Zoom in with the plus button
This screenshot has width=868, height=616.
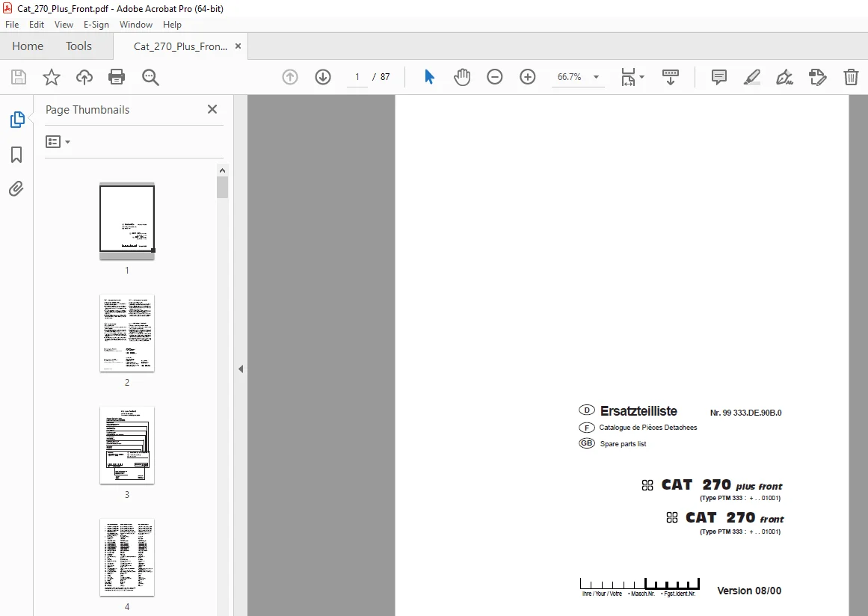[x=528, y=77]
